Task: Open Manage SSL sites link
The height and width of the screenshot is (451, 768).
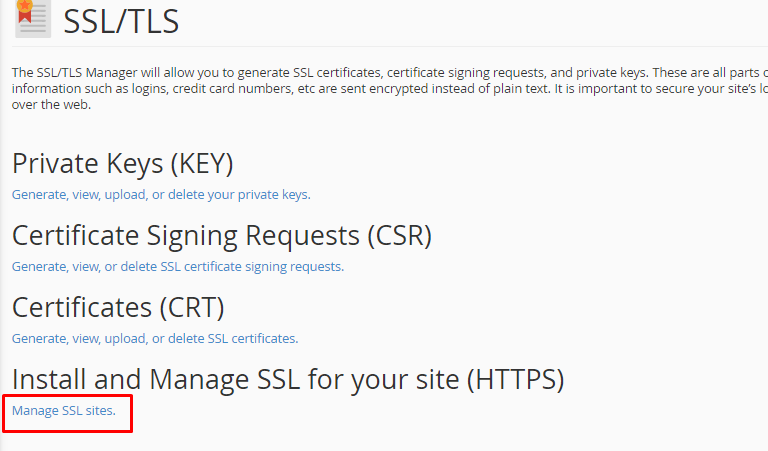Action: [x=64, y=410]
